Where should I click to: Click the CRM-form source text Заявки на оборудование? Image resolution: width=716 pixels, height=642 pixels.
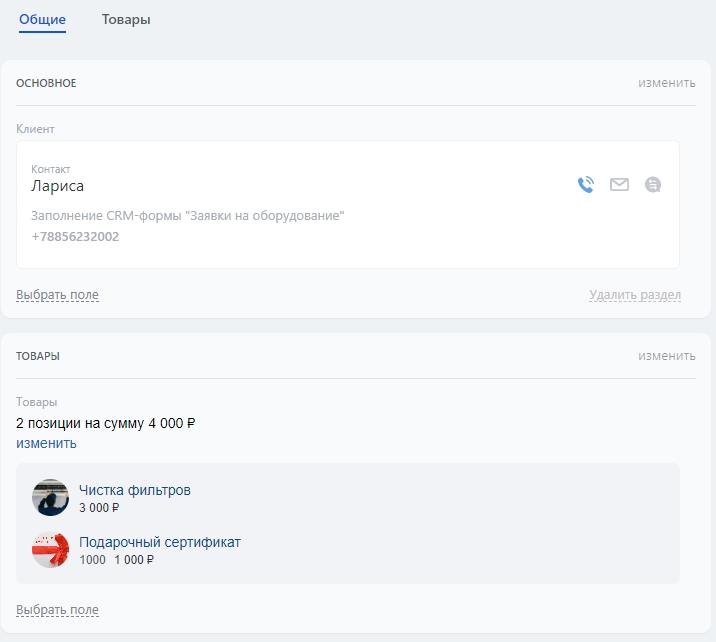pos(188,216)
